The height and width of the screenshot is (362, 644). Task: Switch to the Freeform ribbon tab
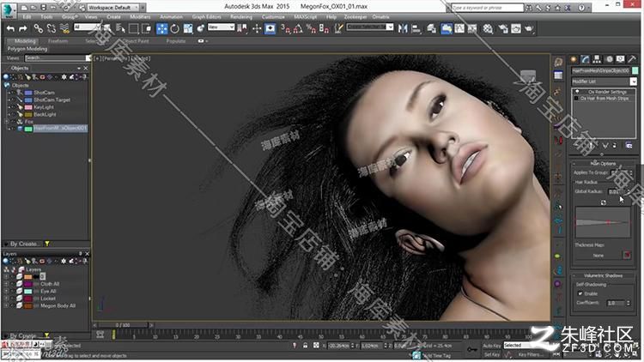(58, 41)
